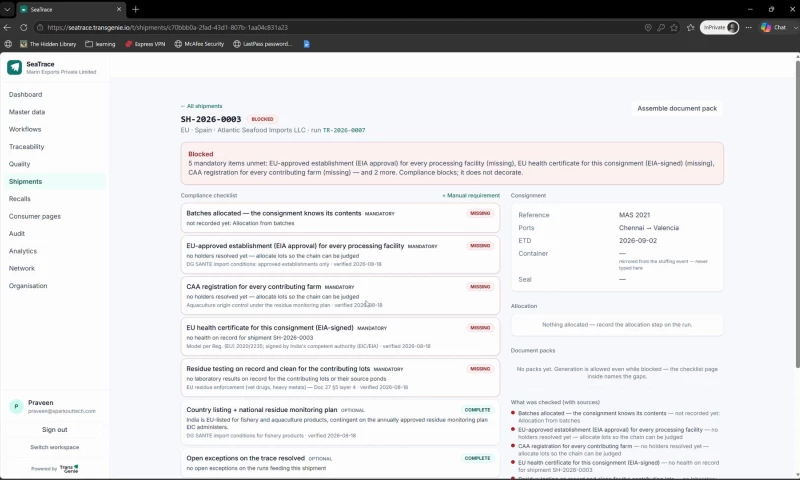Open Audit in the sidebar
Image resolution: width=800 pixels, height=480 pixels.
point(17,233)
